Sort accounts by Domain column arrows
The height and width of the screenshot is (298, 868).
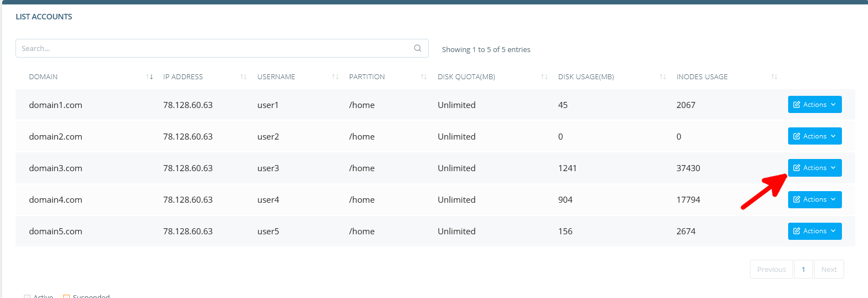click(x=149, y=77)
